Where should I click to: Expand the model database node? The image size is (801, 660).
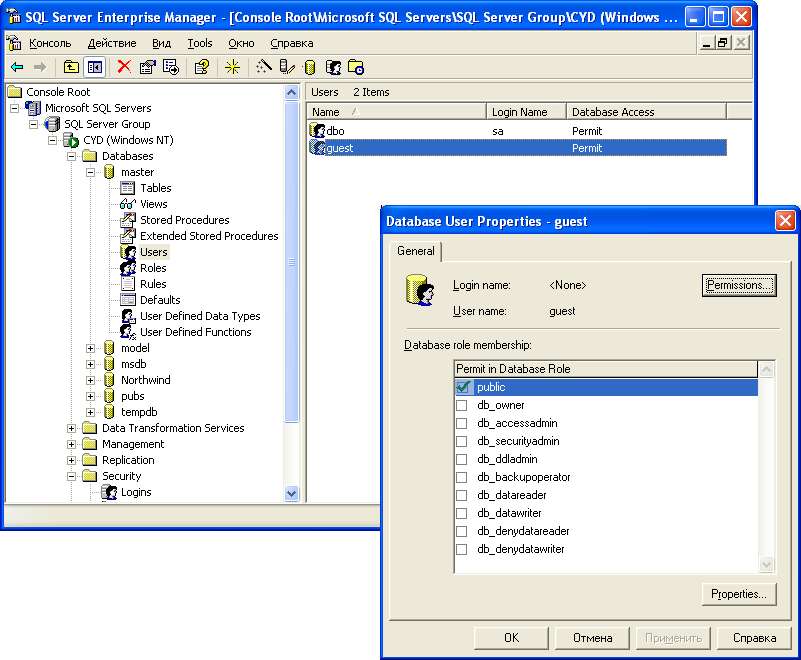pyautogui.click(x=90, y=348)
